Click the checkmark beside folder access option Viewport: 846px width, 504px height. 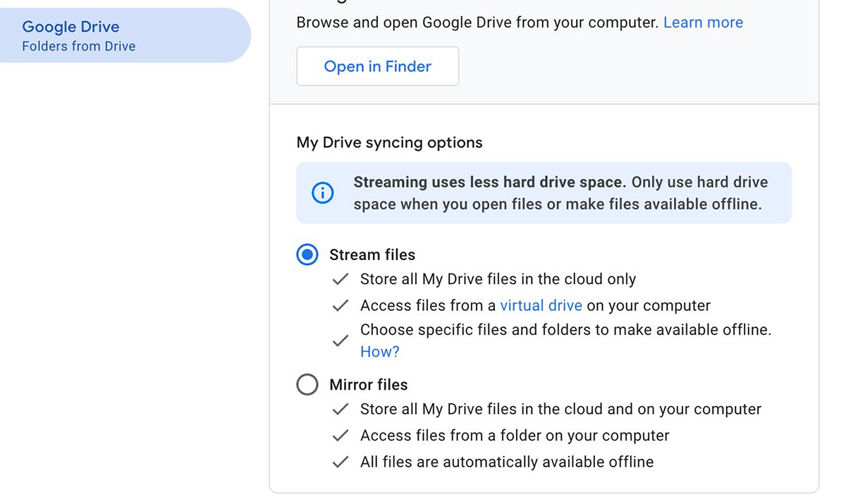(x=340, y=436)
